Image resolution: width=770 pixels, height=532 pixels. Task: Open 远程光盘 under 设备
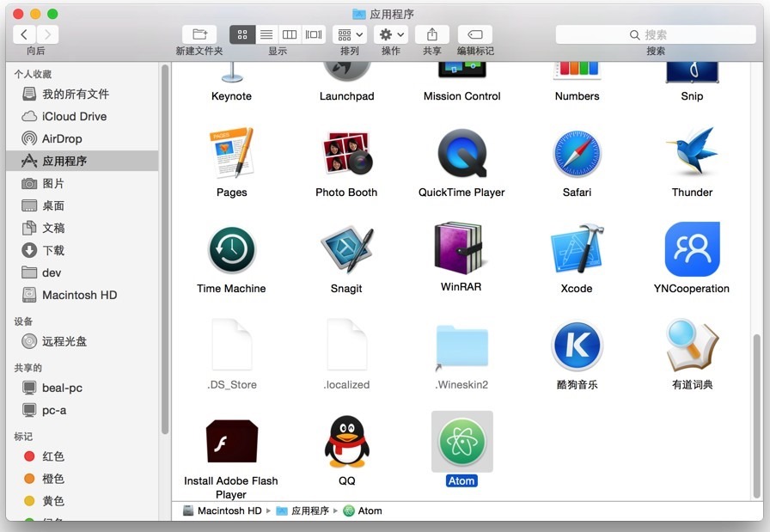tap(82, 341)
